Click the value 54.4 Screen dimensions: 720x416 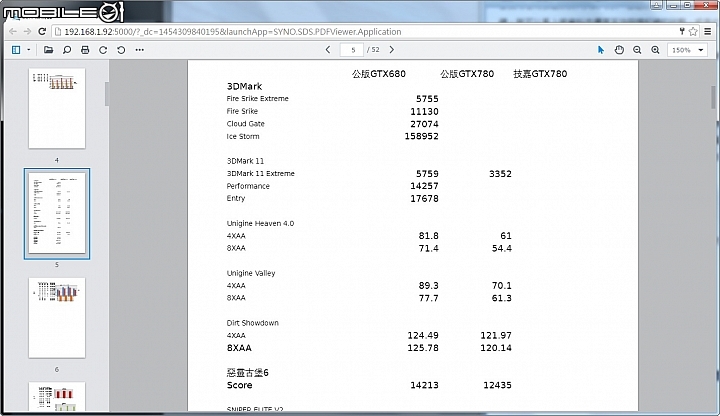click(501, 248)
